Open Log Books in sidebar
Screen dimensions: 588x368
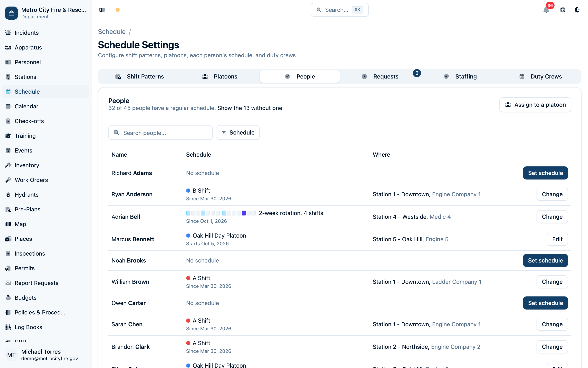coord(46,327)
